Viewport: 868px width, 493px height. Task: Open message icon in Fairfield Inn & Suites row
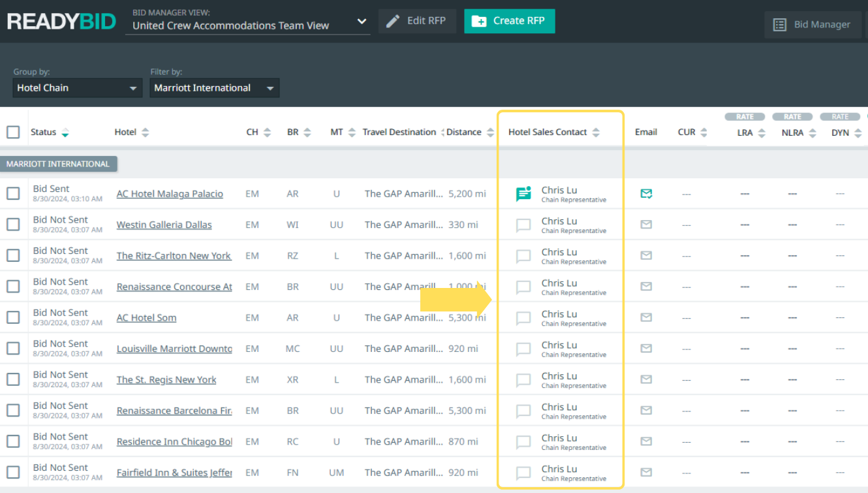pyautogui.click(x=523, y=473)
